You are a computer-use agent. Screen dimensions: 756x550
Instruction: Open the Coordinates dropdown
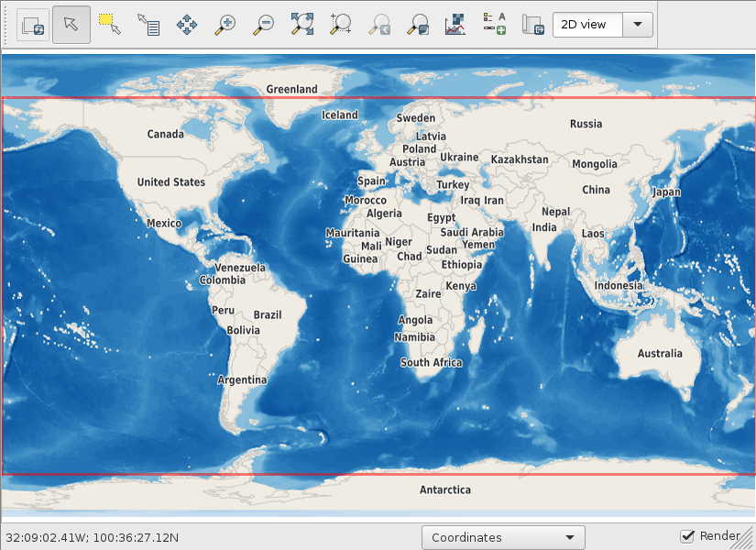pyautogui.click(x=503, y=537)
